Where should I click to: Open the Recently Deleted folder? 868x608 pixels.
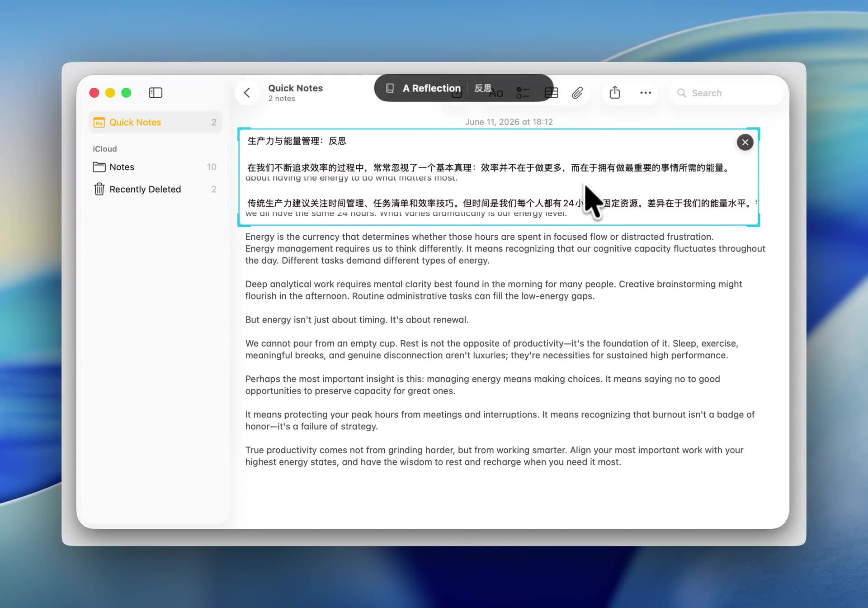(155, 189)
